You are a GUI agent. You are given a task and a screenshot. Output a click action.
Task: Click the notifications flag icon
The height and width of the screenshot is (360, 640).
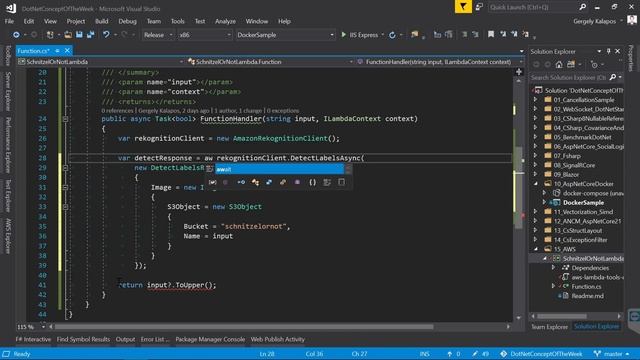coord(463,7)
